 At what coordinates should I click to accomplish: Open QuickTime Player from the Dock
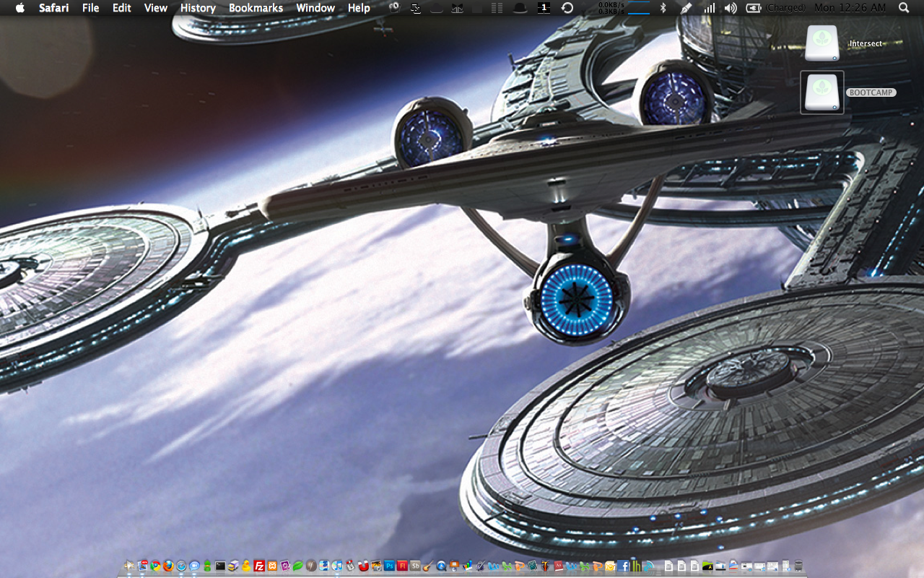[441, 566]
